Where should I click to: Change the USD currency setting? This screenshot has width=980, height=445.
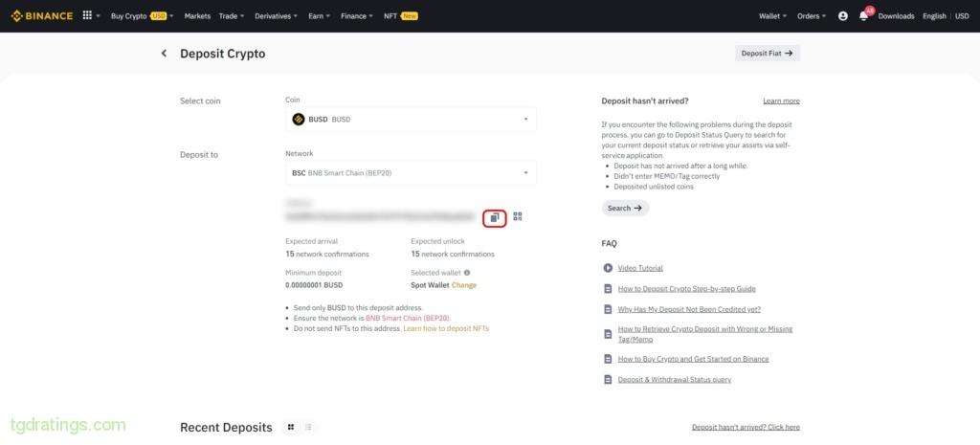pos(962,16)
